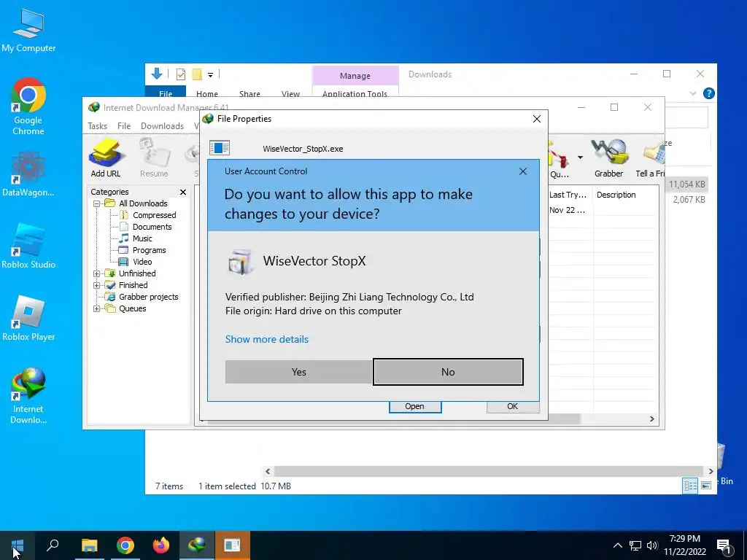The image size is (747, 560).
Task: Click explorer horizontal scrollbar right arrow
Action: (711, 472)
